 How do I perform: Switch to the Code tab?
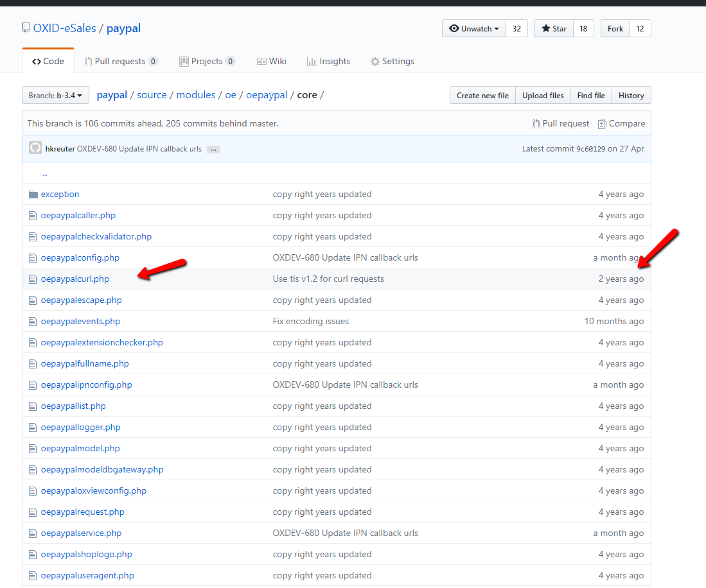coord(48,61)
